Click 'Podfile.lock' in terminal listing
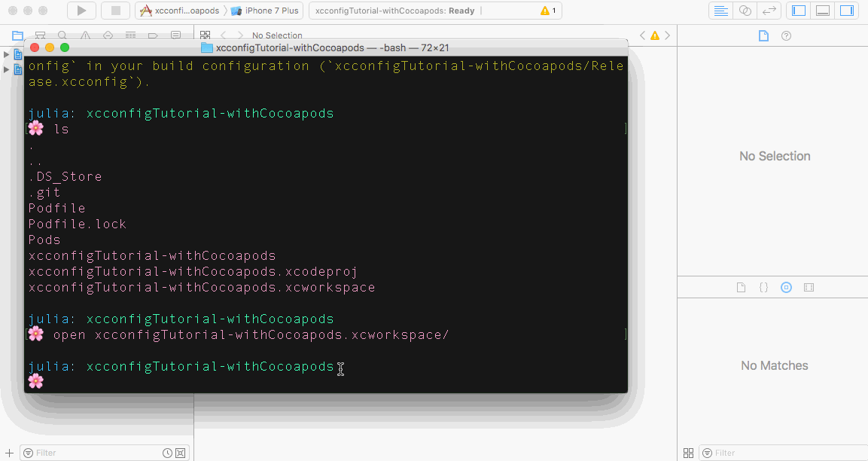Image resolution: width=868 pixels, height=461 pixels. point(78,224)
